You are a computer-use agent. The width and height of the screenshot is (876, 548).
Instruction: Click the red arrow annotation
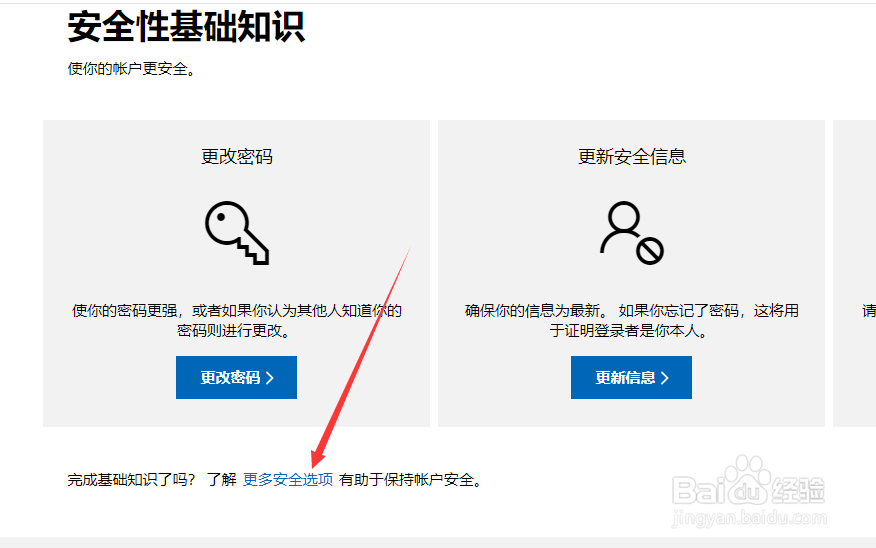pyautogui.click(x=361, y=358)
